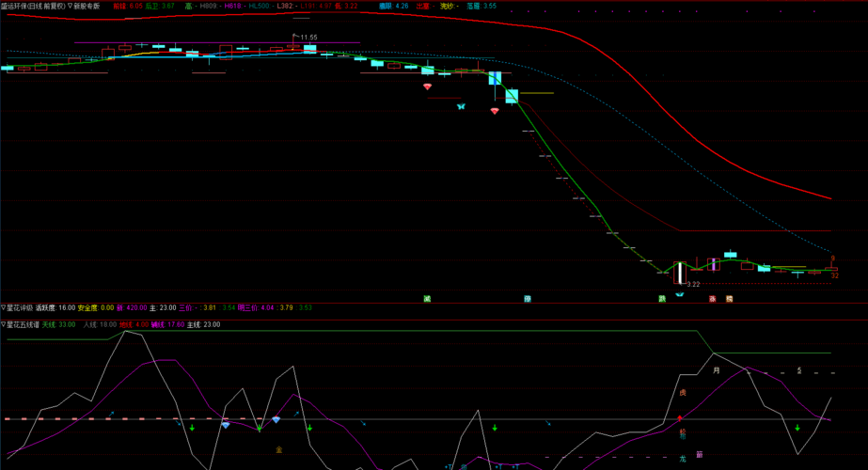Click the 安全度: 0.00 value
Viewport: 868px width, 470px height.
(96, 307)
